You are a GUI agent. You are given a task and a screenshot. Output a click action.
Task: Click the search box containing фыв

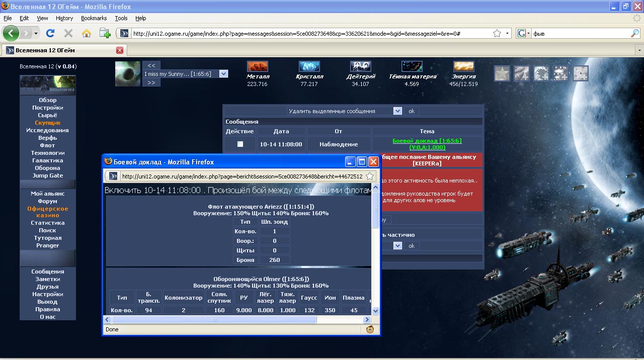[x=580, y=34]
